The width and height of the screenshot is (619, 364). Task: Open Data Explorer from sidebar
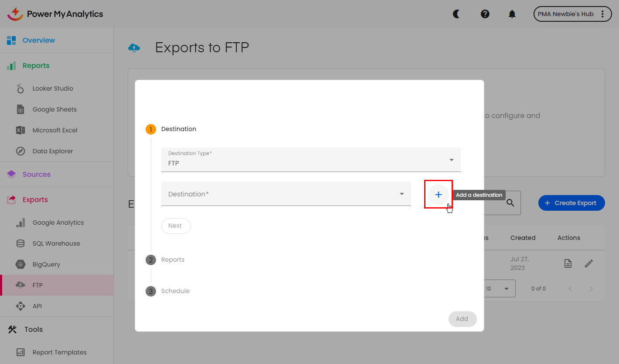coord(52,151)
